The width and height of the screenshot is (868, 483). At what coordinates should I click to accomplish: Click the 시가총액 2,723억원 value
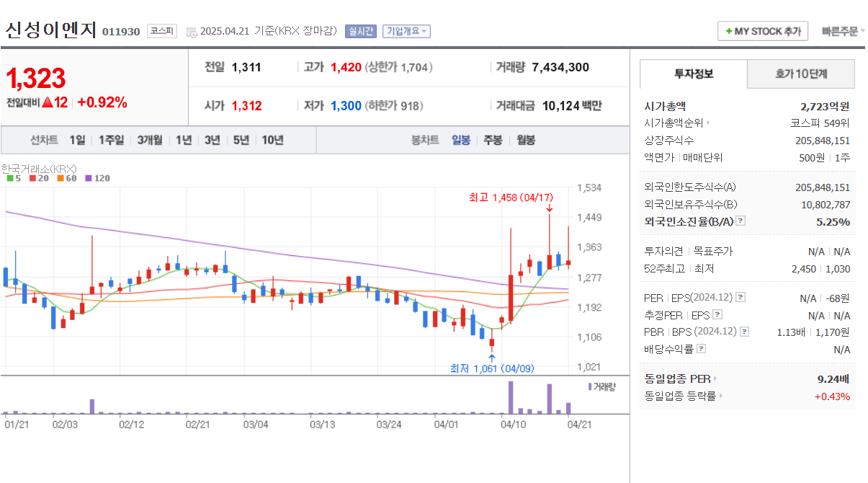(x=825, y=106)
